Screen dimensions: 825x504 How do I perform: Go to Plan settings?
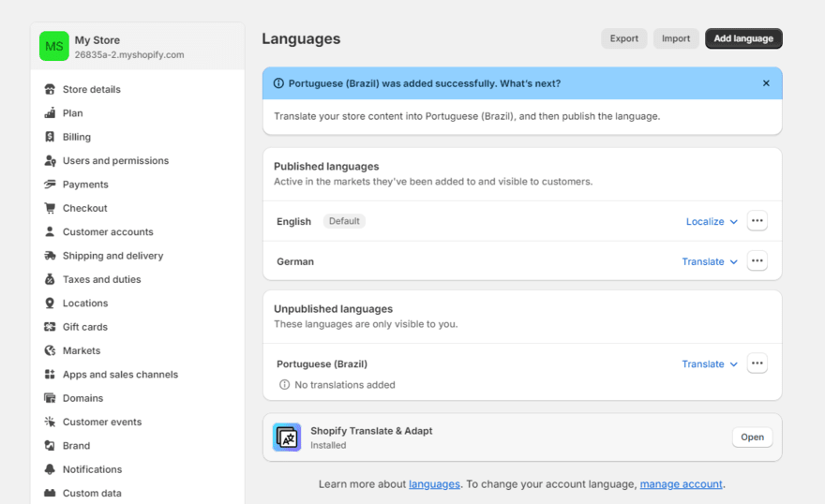pyautogui.click(x=72, y=113)
